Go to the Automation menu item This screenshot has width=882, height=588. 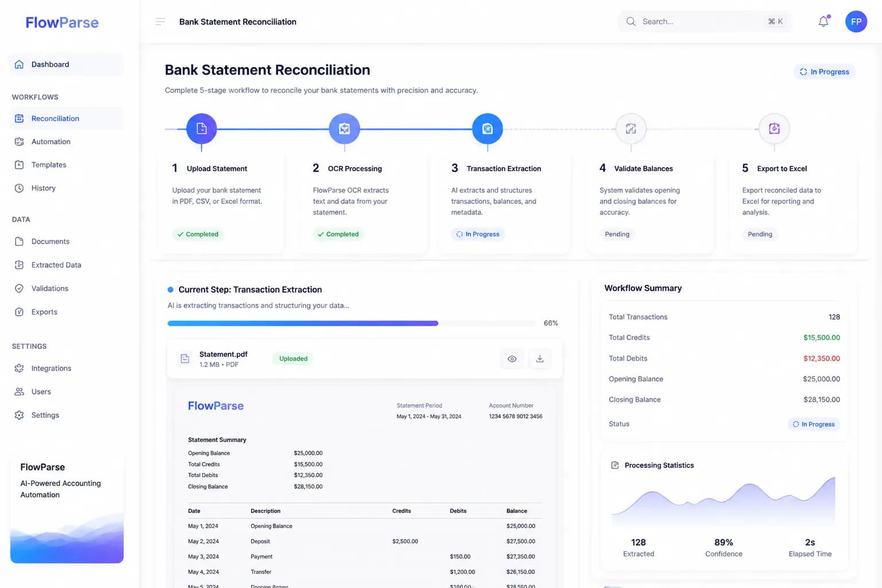pos(66,142)
